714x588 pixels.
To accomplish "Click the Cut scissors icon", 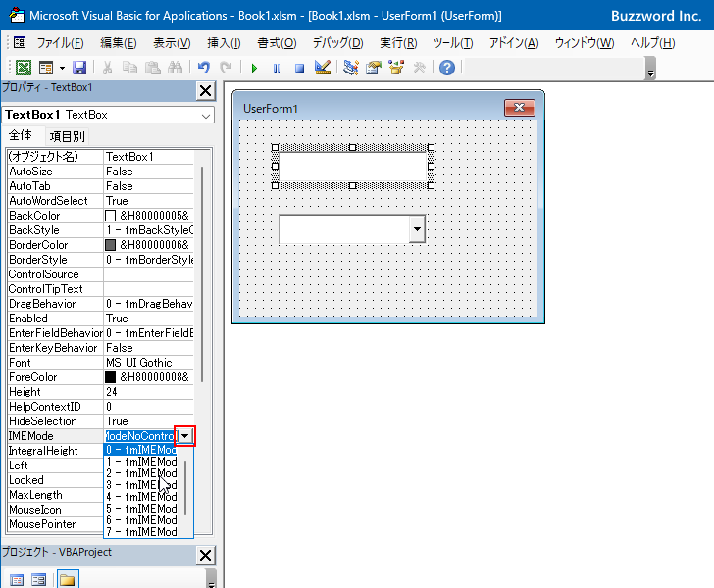I will [108, 68].
